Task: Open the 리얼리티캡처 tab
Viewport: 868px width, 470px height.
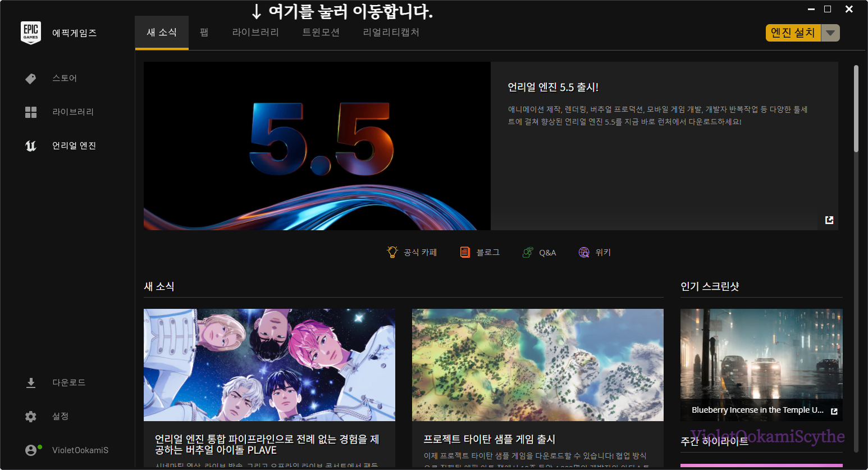Action: [391, 33]
